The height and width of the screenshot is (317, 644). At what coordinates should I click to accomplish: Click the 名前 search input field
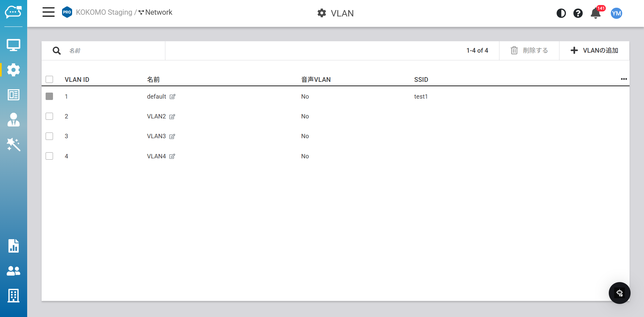114,51
